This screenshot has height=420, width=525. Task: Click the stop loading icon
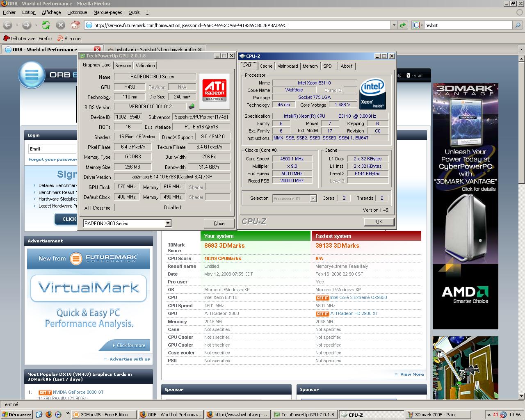(61, 25)
